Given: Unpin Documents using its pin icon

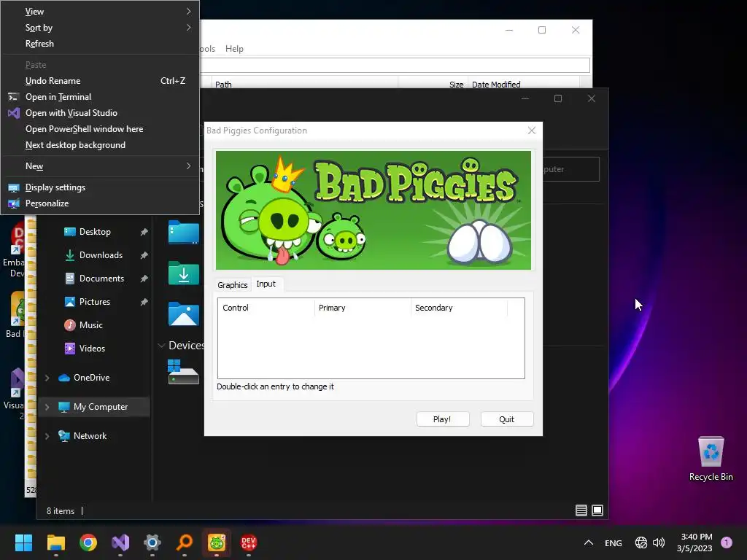Looking at the screenshot, I should pyautogui.click(x=144, y=279).
